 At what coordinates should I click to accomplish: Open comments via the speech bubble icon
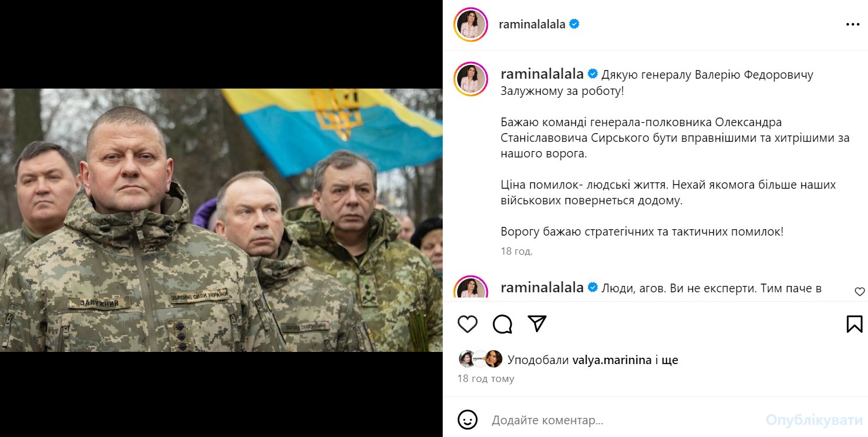[x=502, y=324]
